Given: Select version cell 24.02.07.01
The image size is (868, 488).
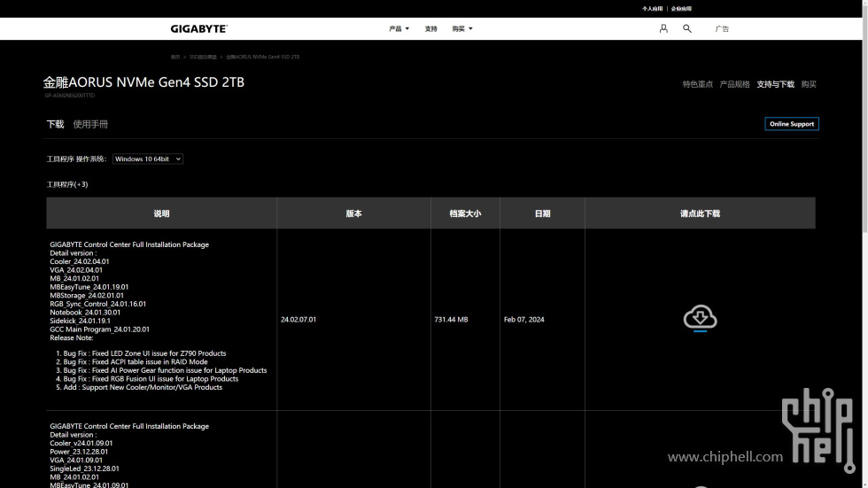Looking at the screenshot, I should tap(298, 319).
